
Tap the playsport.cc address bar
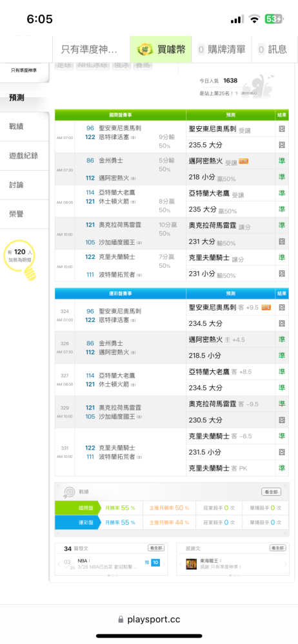(149, 620)
